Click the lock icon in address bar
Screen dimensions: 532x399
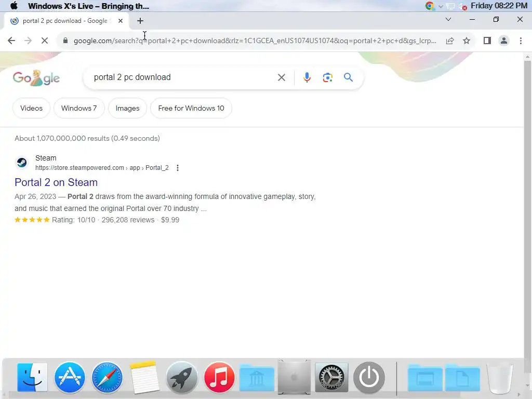[x=65, y=41]
